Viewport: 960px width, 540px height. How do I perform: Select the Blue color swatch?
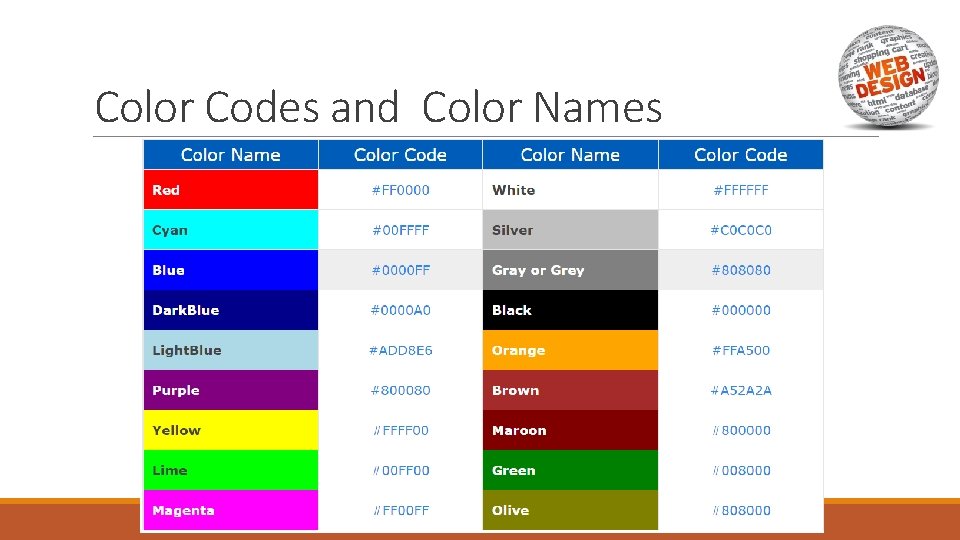point(231,270)
